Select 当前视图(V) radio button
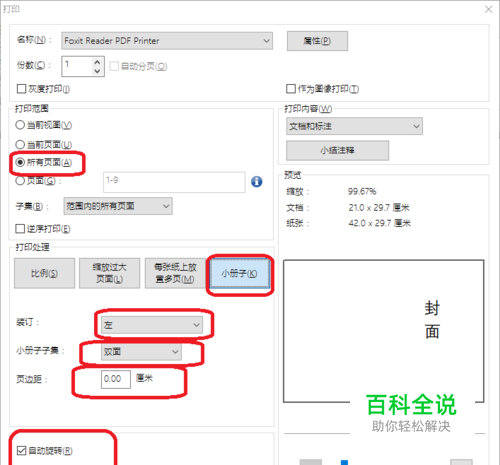500x465 pixels. coord(20,125)
